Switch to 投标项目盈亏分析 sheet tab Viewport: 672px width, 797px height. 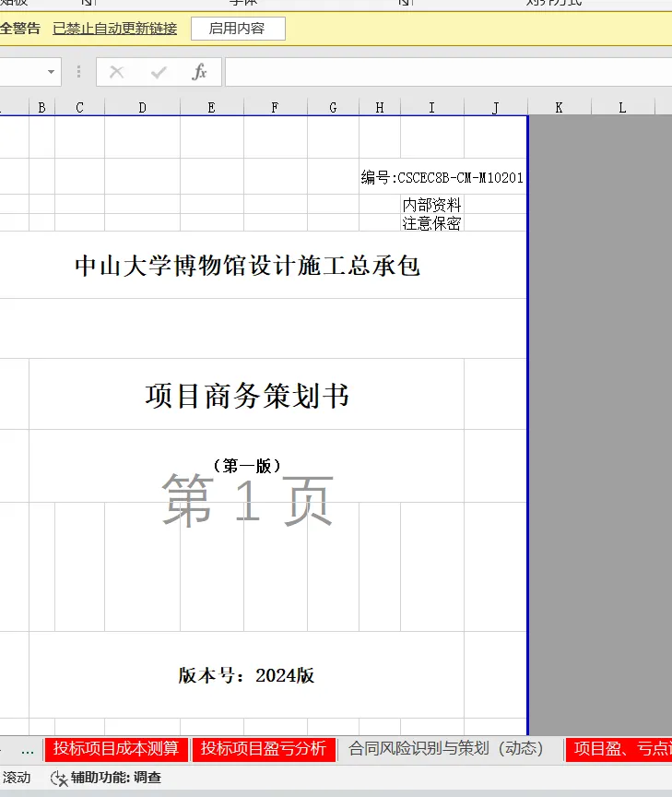263,749
